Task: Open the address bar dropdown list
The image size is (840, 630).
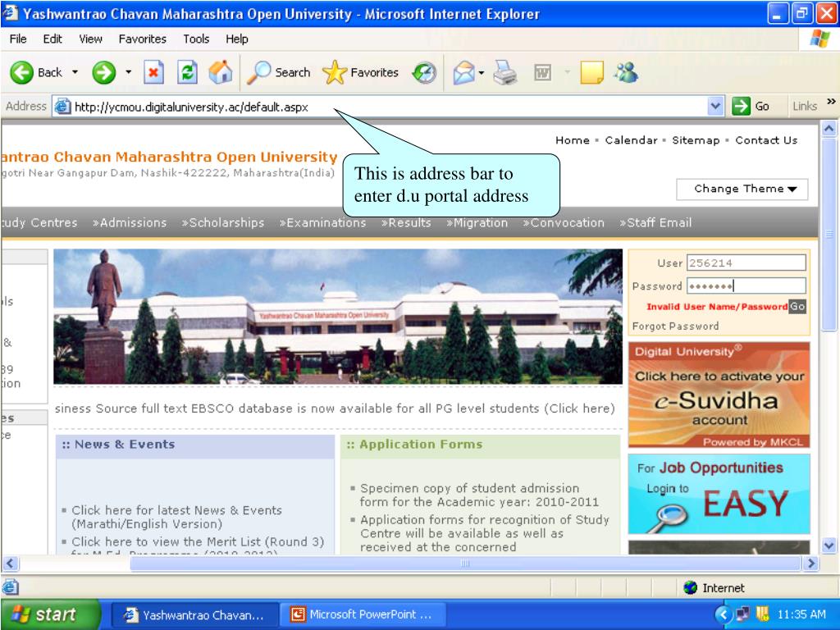Action: pyautogui.click(x=715, y=106)
